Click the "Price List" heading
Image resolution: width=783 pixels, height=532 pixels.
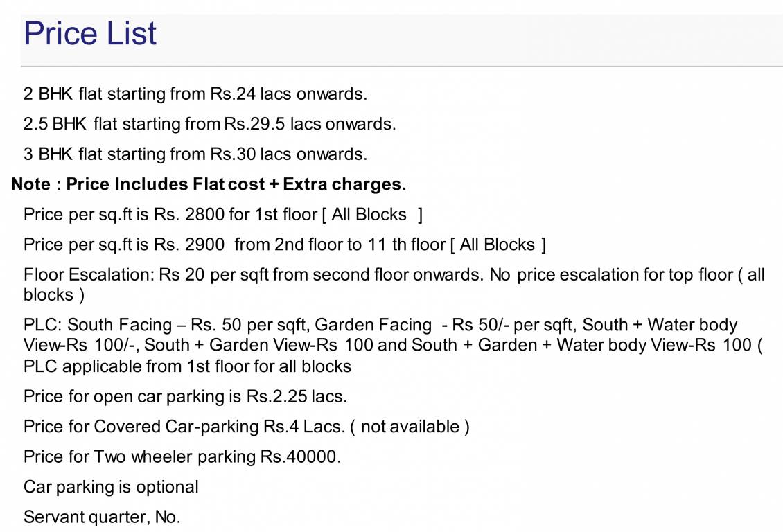[x=91, y=33]
